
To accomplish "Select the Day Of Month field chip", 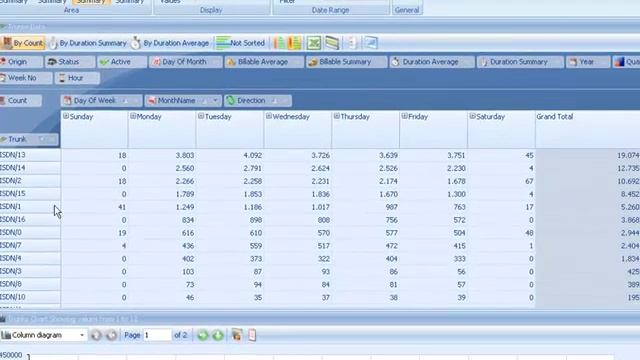I will coord(186,62).
